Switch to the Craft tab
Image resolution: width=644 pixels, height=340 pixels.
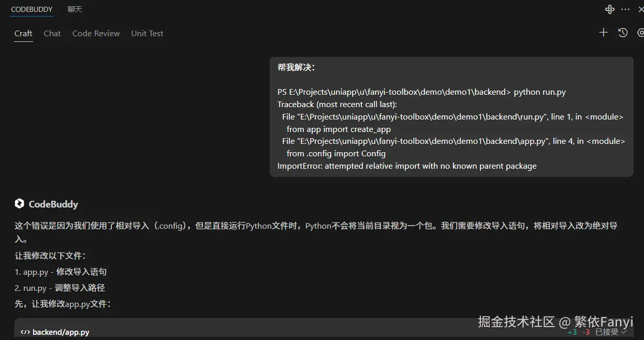23,34
